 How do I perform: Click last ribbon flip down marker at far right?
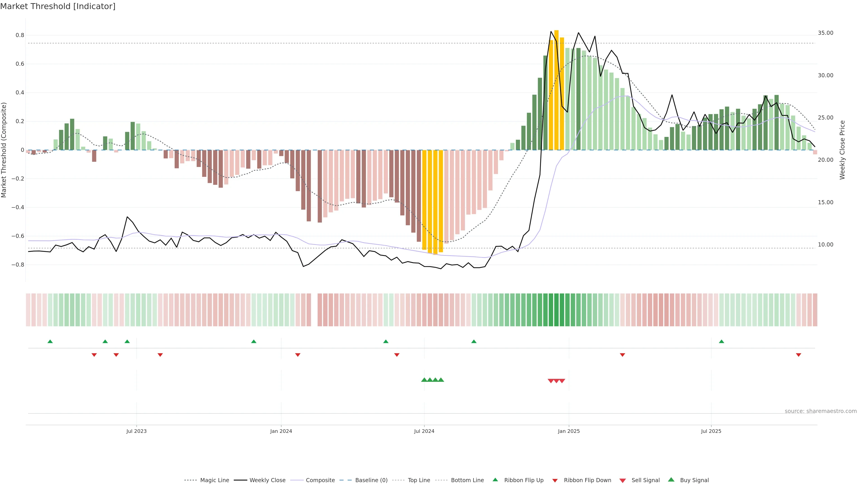coord(799,355)
